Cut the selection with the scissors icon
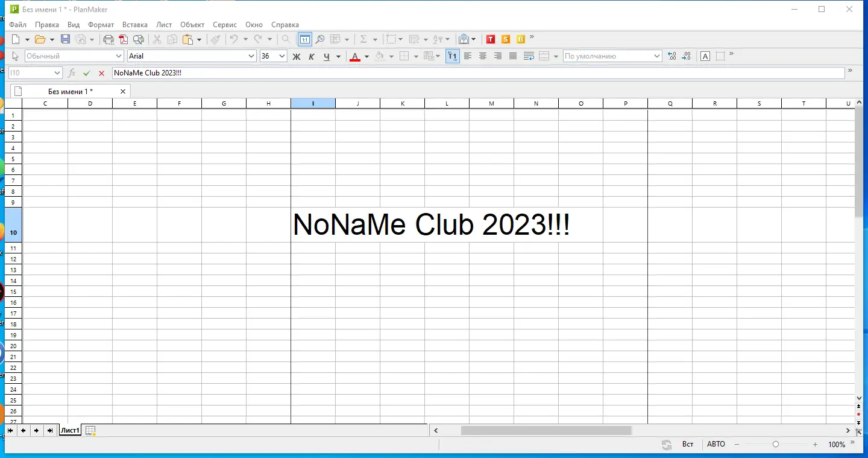Viewport: 868px width, 458px height. [x=157, y=39]
